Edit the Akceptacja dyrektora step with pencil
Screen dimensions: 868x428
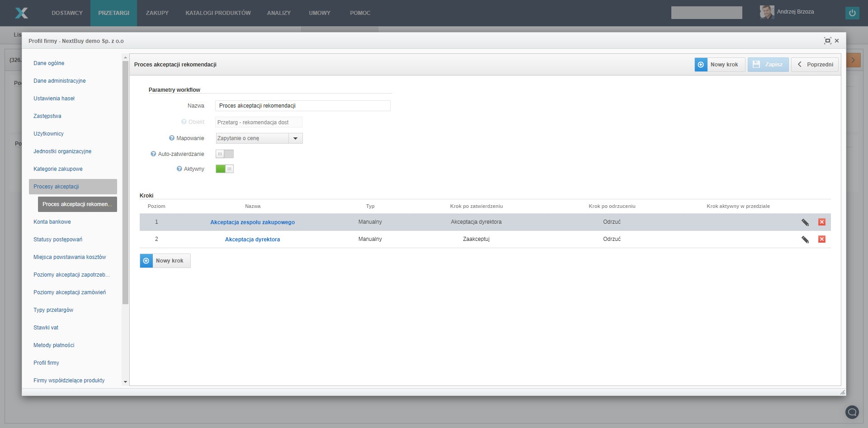tap(805, 239)
